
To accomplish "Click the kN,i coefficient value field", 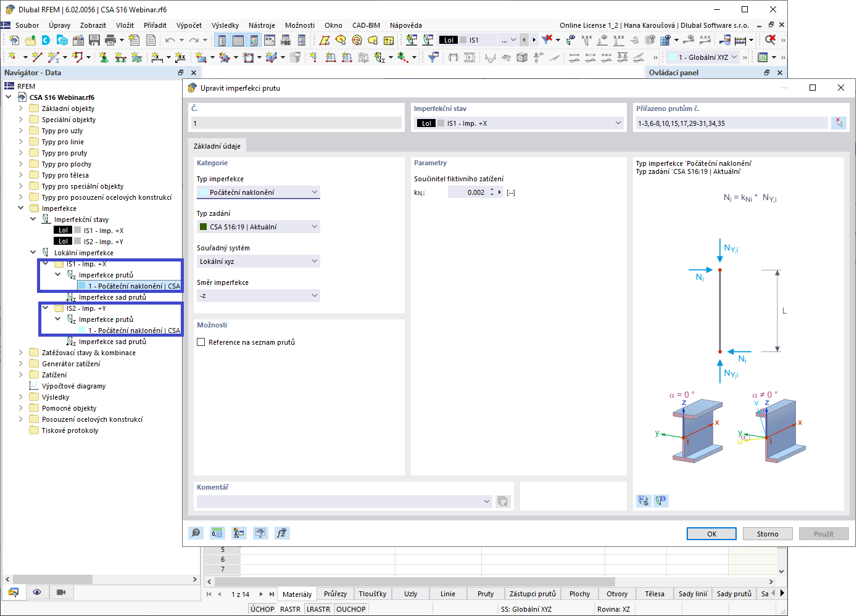I will click(468, 192).
